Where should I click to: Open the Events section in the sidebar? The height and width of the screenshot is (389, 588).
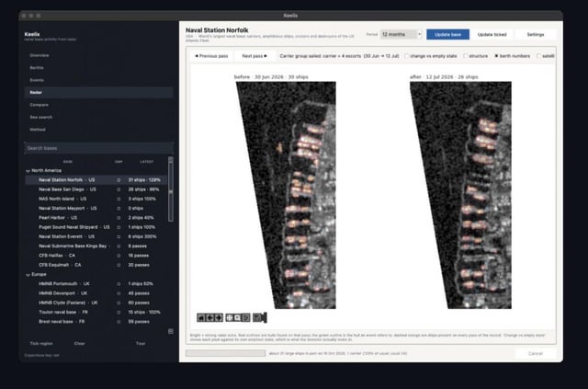[x=99, y=80]
